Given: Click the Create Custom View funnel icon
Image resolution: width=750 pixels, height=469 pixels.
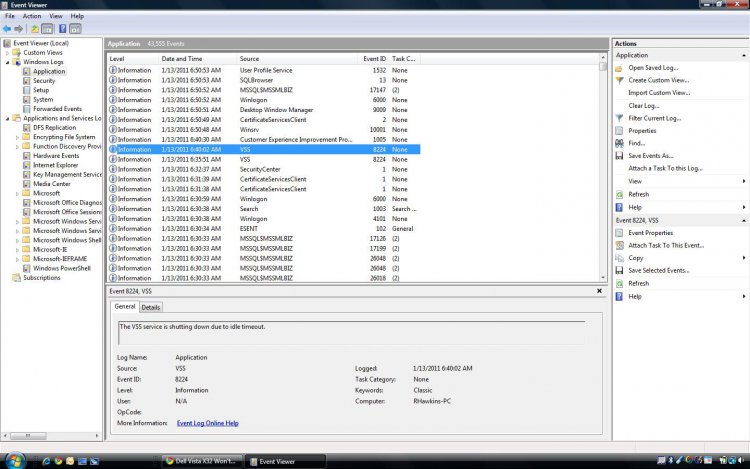Looking at the screenshot, I should 619,80.
